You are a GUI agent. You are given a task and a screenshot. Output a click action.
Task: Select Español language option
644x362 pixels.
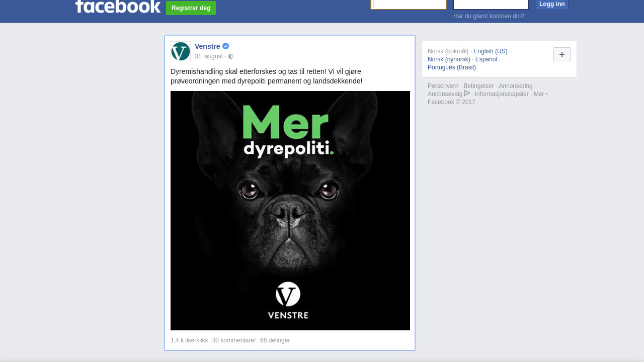click(x=486, y=59)
